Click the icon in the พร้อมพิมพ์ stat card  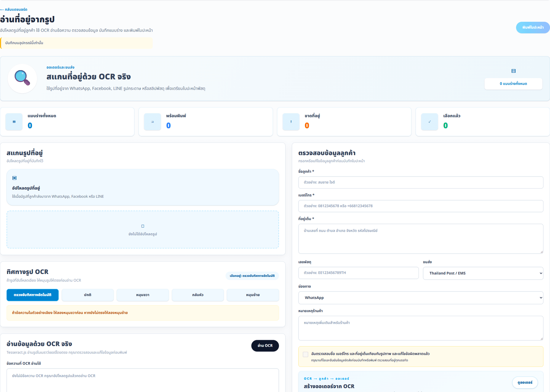click(x=152, y=122)
